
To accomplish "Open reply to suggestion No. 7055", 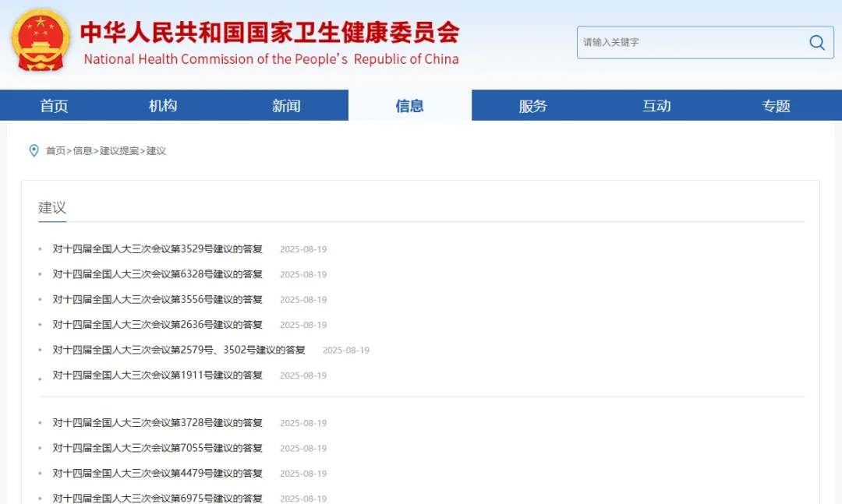I will point(157,448).
